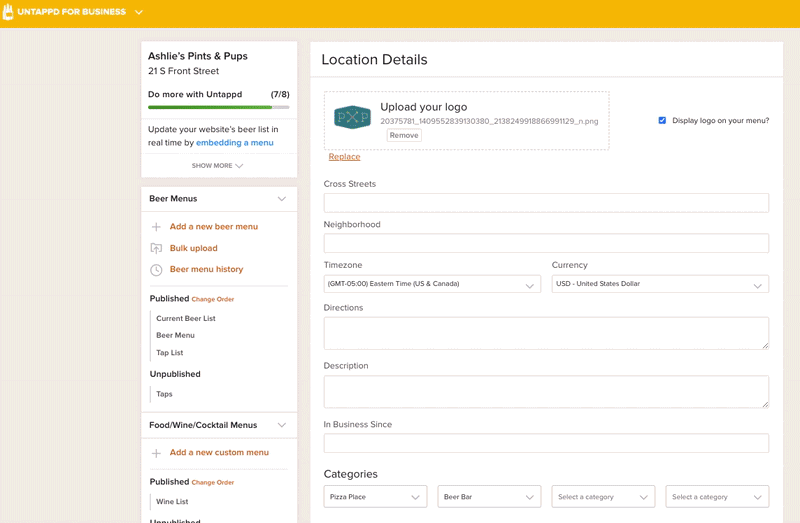Click the clock icon for Beer menu history
The image size is (800, 523).
point(156,269)
